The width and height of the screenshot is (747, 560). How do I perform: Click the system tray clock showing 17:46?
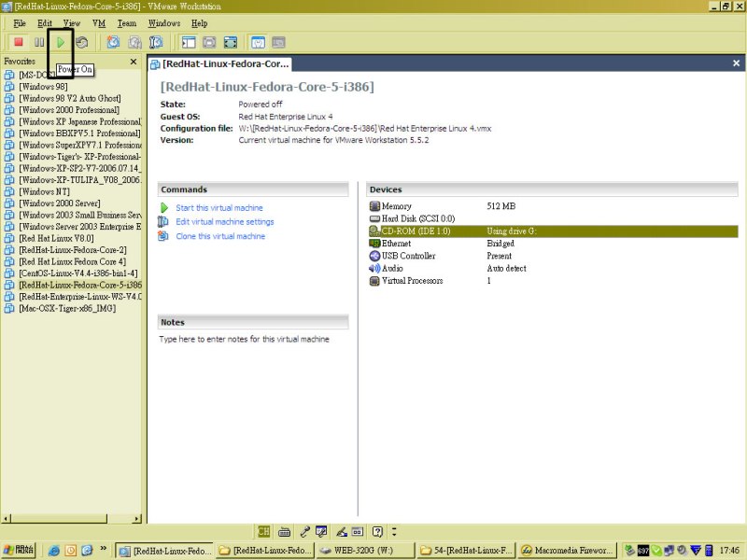pos(729,551)
